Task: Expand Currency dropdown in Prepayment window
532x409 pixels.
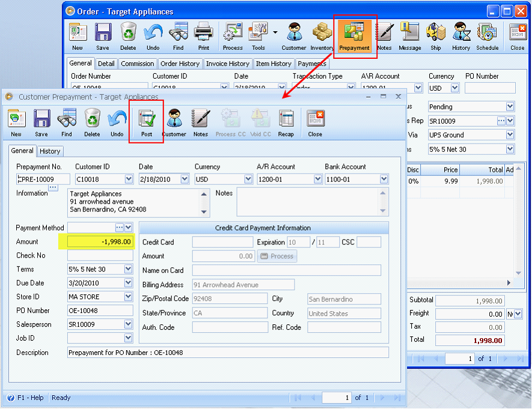Action: 248,179
